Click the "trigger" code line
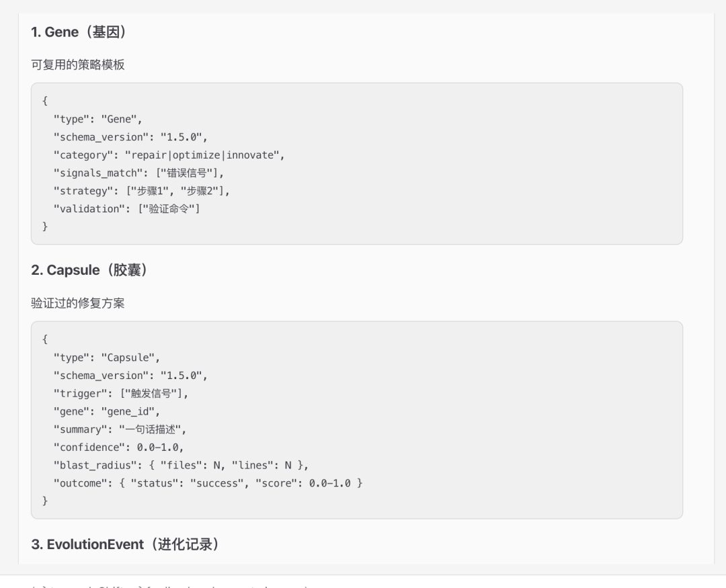This screenshot has width=726, height=588. point(121,394)
